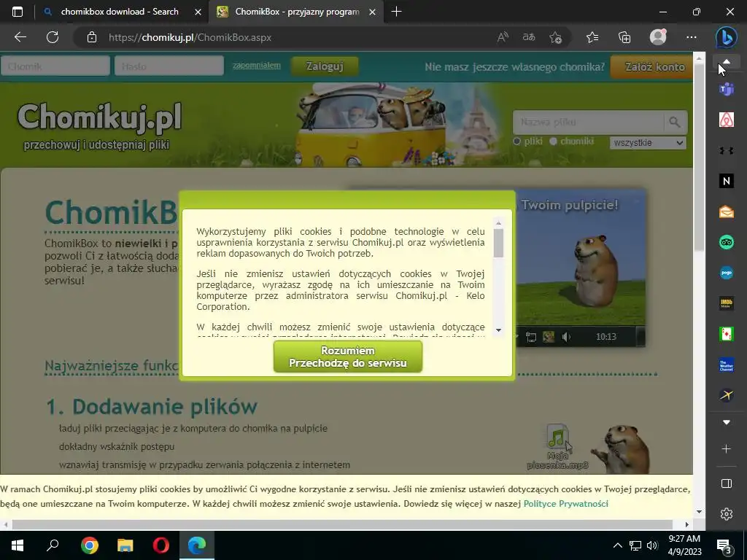Select the 'chomiki' radio button
The image size is (747, 560).
point(553,141)
